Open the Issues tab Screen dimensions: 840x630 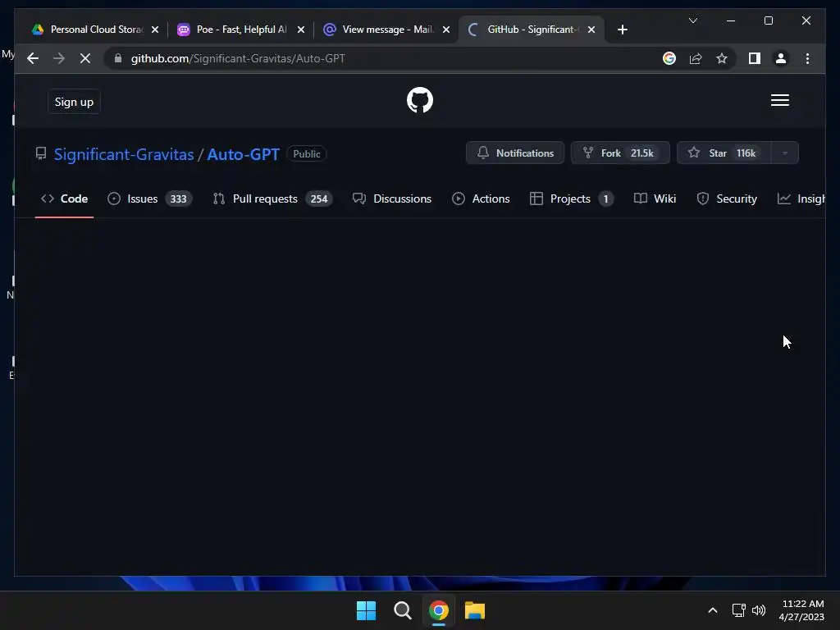pos(149,199)
